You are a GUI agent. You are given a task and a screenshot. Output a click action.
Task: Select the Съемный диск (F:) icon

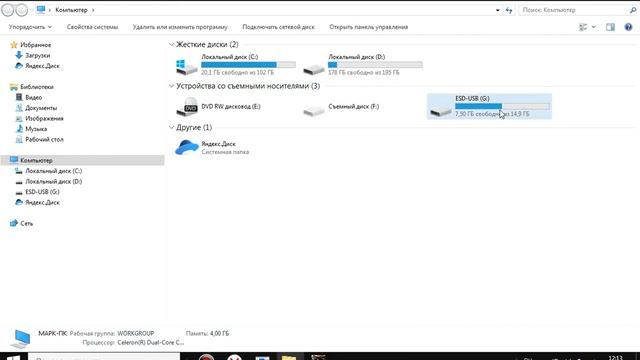click(313, 110)
